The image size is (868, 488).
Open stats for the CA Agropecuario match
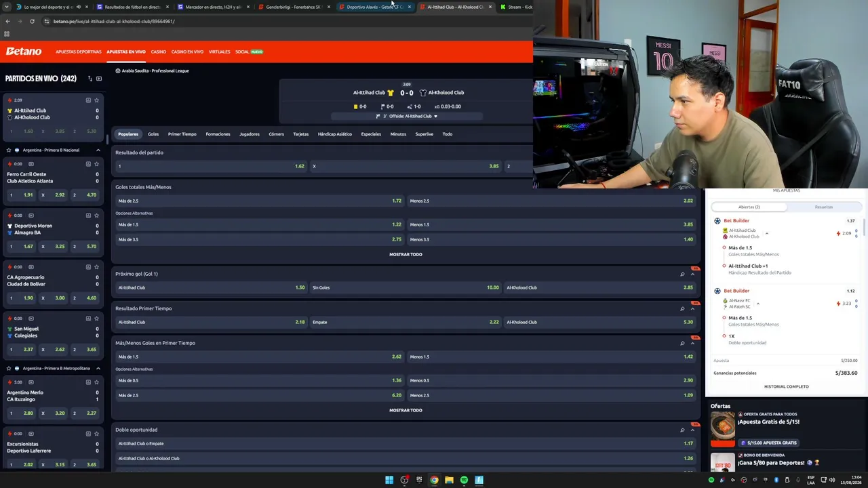[88, 267]
